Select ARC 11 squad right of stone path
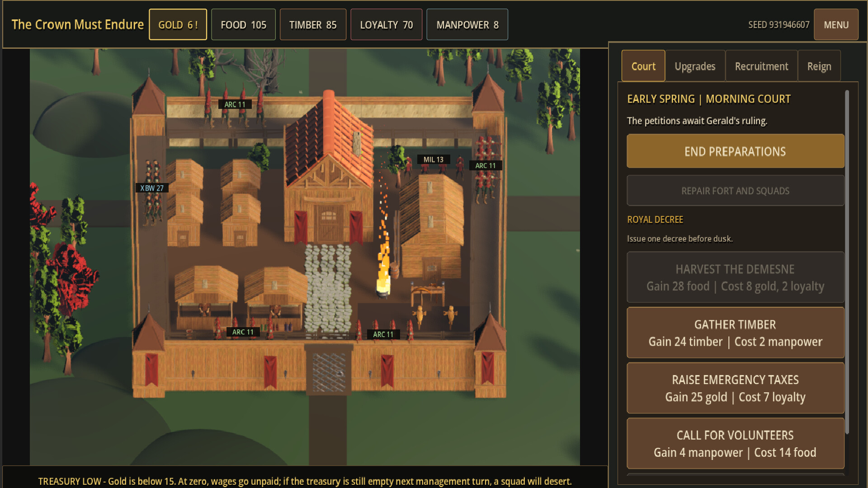Screen dimensions: 868x488 click(x=383, y=334)
